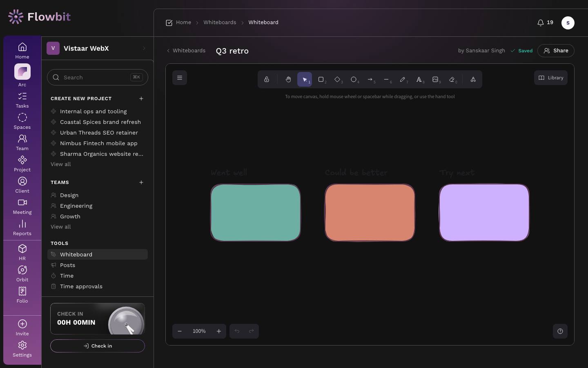Click the purple rectangle on canvas
588x368 pixels.
point(484,213)
